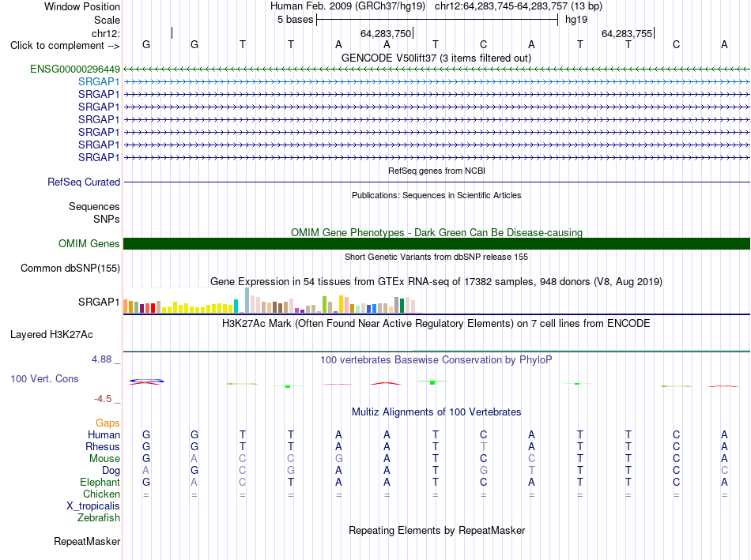
Task: Select the Zebrafish alignment row label
Action: point(99,518)
